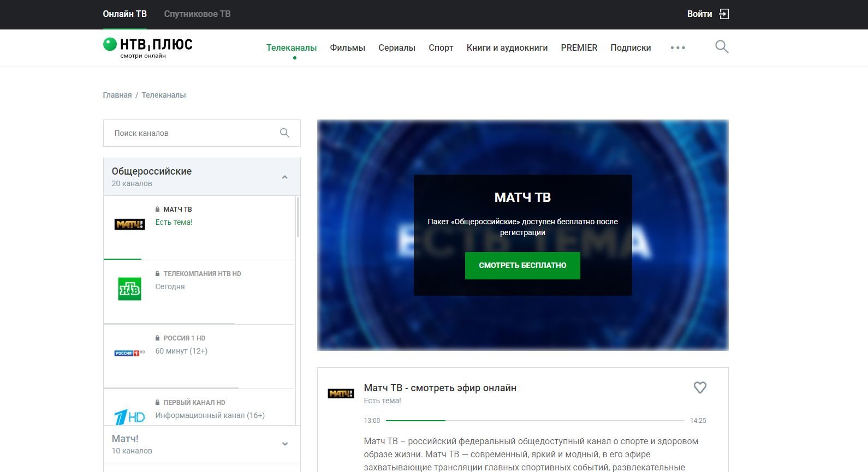Open the Фильмы menu section
The image size is (868, 472).
pos(347,48)
